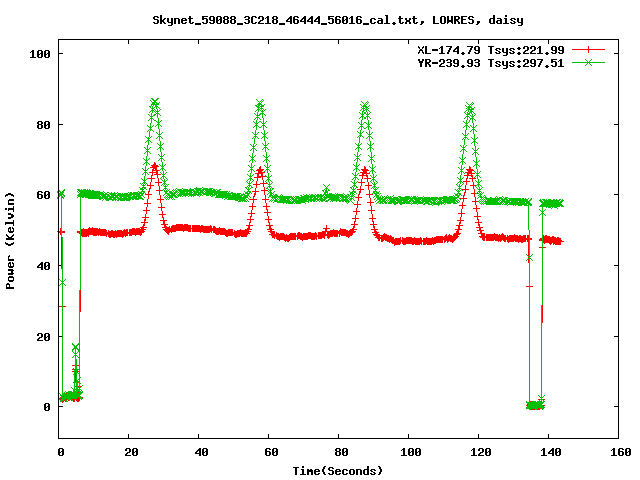Click the x-axis tick label 80
The height and width of the screenshot is (480, 640).
click(341, 452)
